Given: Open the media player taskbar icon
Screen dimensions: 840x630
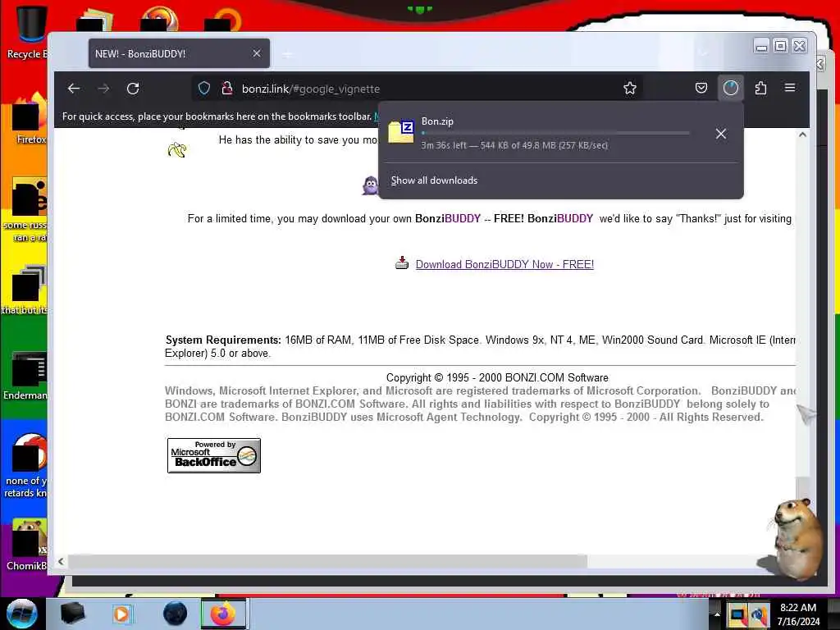Looking at the screenshot, I should [x=121, y=614].
